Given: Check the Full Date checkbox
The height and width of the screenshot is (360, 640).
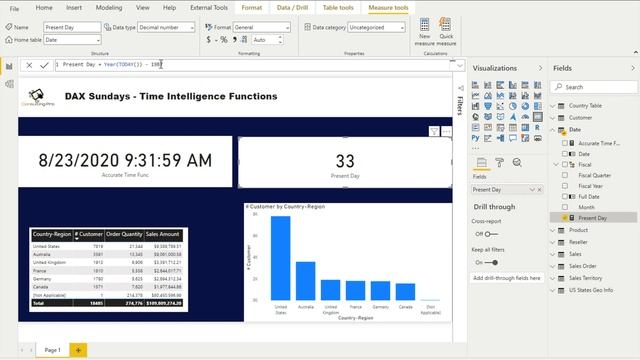Looking at the screenshot, I should [x=565, y=196].
